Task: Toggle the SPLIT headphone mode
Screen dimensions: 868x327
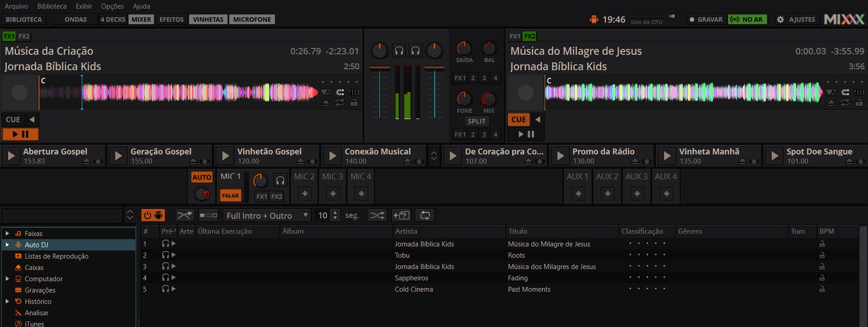Action: coord(476,121)
